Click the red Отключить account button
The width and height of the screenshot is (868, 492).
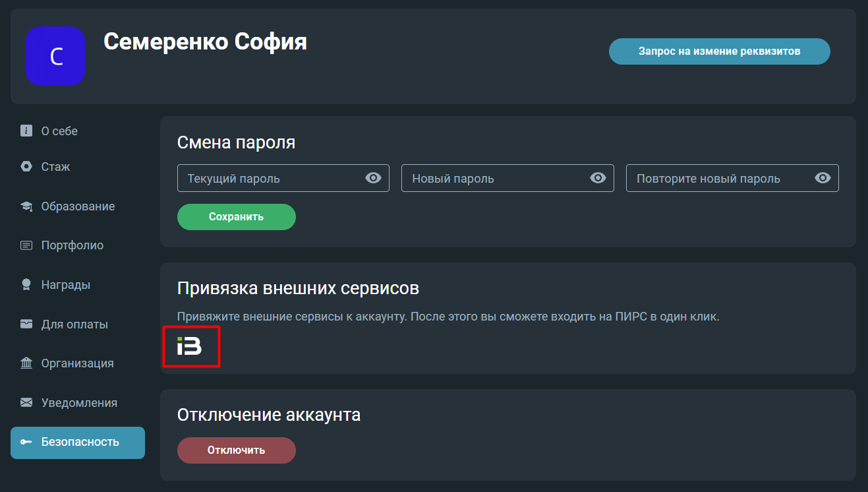point(237,450)
